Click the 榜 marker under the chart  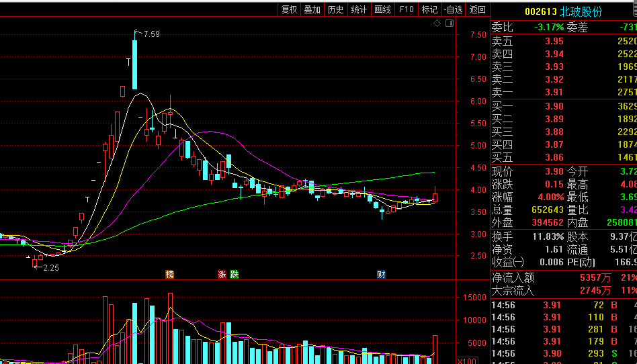(x=170, y=274)
